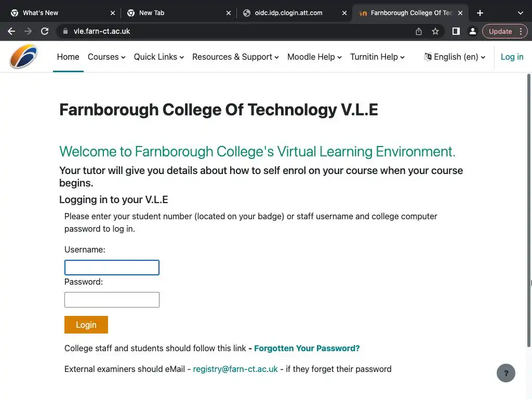Expand the Courses dropdown menu
The height and width of the screenshot is (399, 532).
[107, 57]
